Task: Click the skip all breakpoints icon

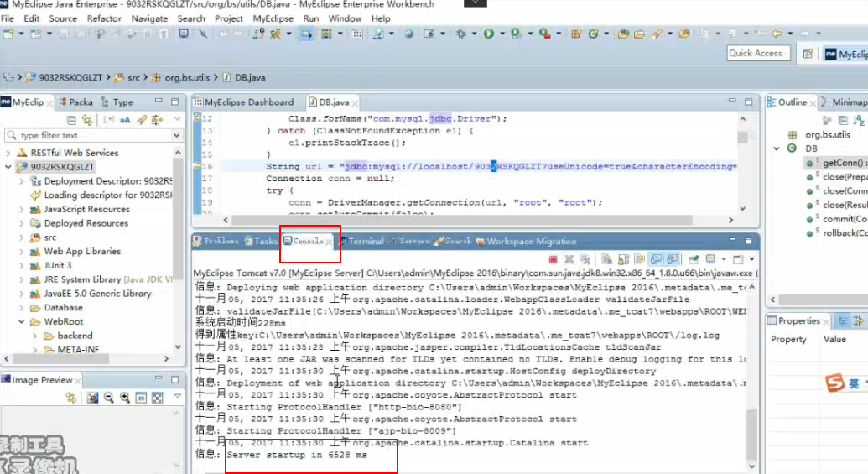Action: pyautogui.click(x=203, y=34)
